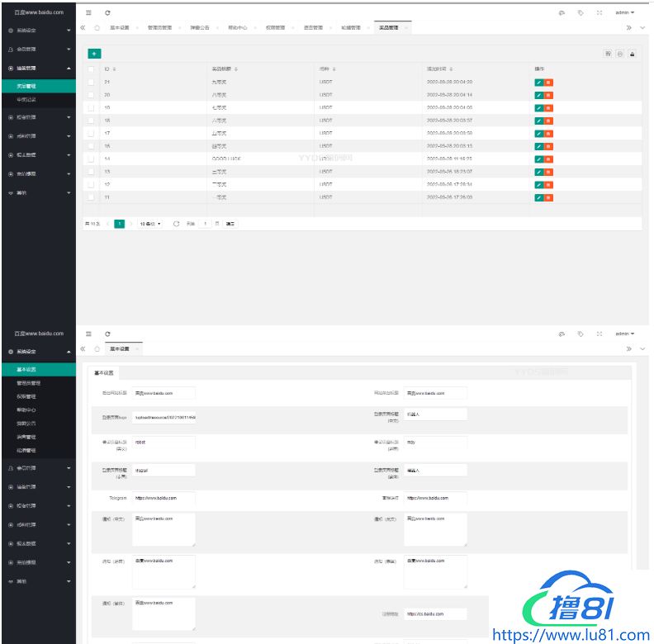Tick the checkbox for row ID 21

coord(91,83)
